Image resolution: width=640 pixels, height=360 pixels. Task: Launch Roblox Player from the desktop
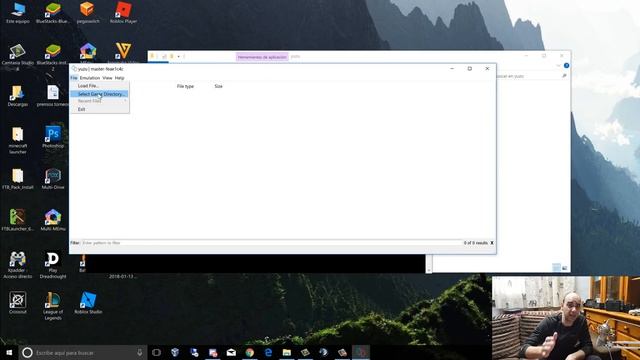pos(123,13)
